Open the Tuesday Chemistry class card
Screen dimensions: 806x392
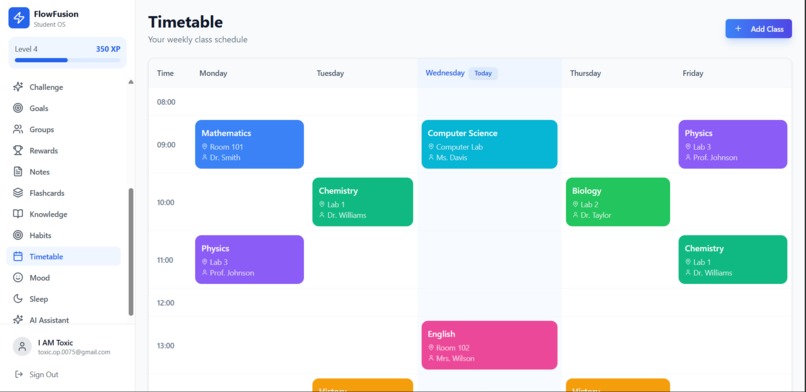(362, 202)
